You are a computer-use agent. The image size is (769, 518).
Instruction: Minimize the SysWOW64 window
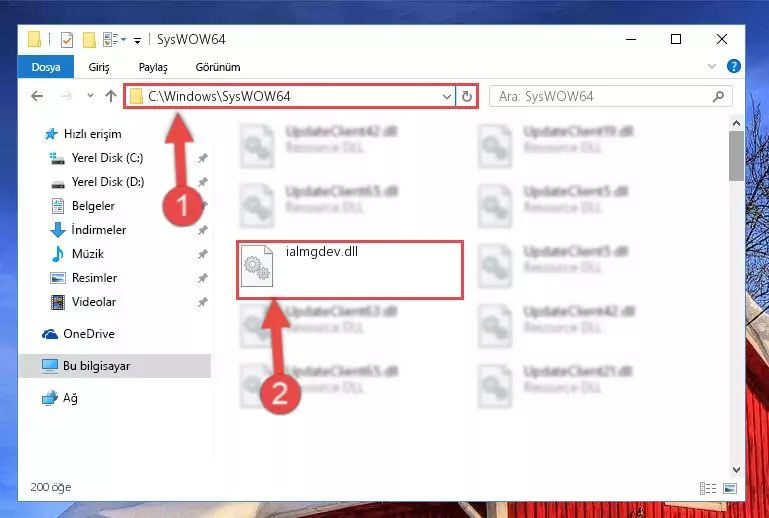[x=631, y=39]
